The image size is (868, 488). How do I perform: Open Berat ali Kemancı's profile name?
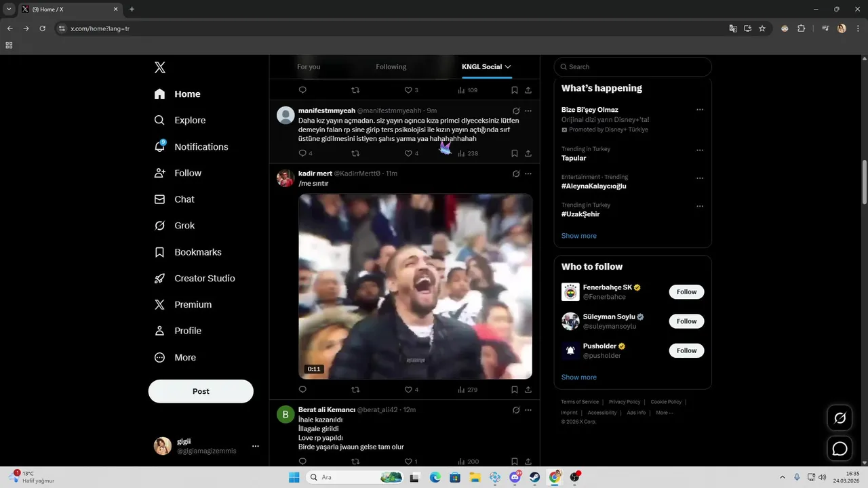pyautogui.click(x=327, y=410)
